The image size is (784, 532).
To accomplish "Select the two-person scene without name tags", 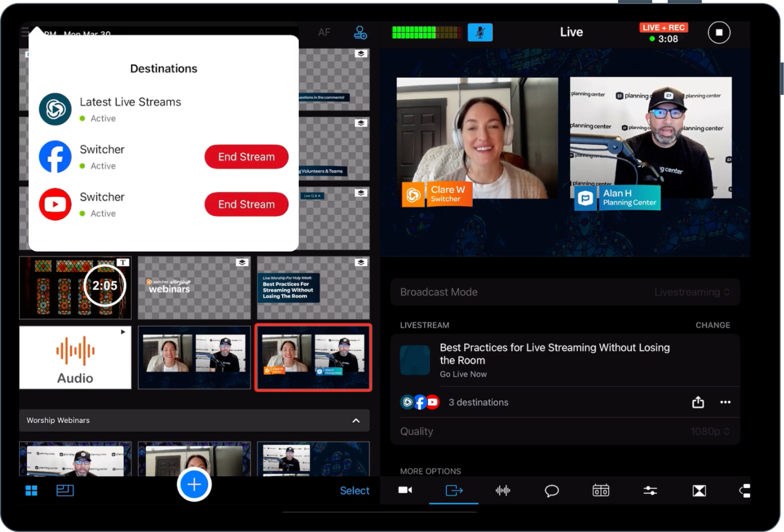I will (194, 357).
